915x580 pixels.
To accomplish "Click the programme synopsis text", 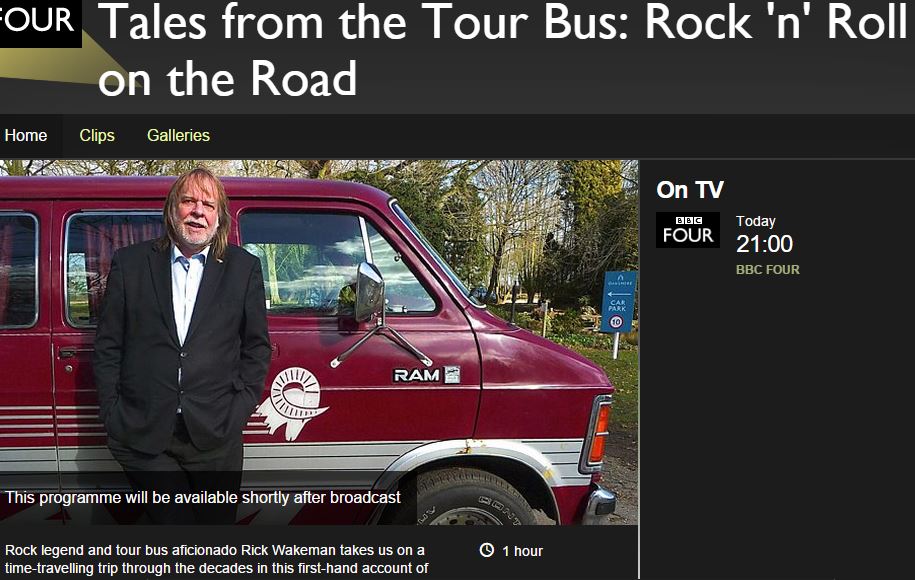I will click(x=216, y=559).
